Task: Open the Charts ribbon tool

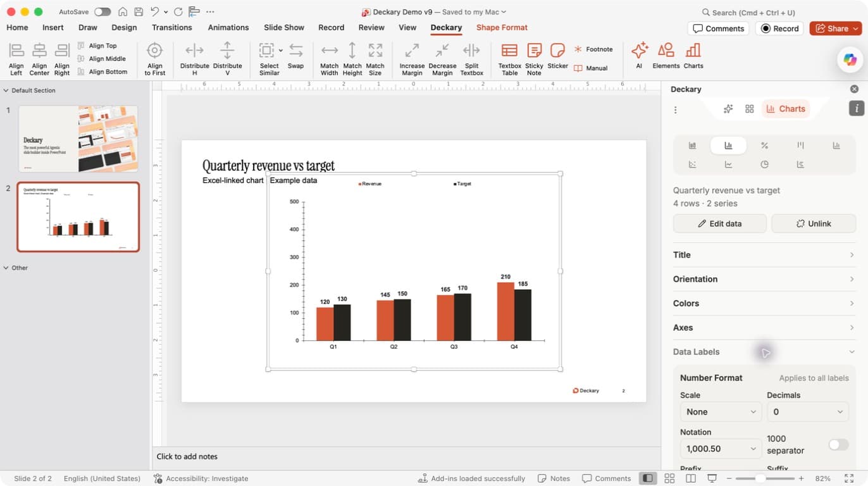Action: click(693, 51)
